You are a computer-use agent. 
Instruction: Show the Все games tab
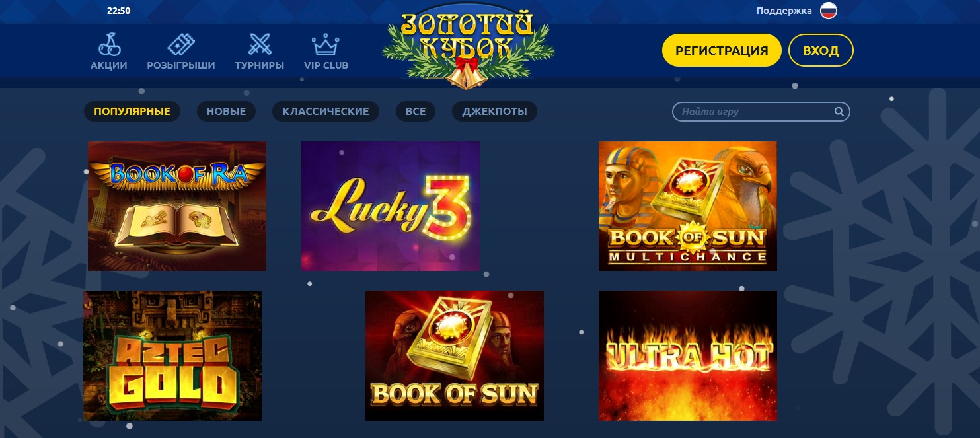(416, 112)
